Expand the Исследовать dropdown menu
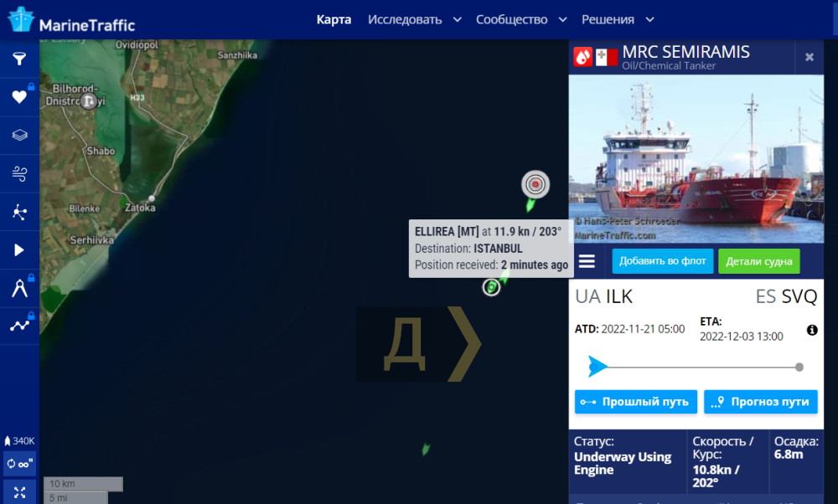The height and width of the screenshot is (504, 838). click(414, 20)
